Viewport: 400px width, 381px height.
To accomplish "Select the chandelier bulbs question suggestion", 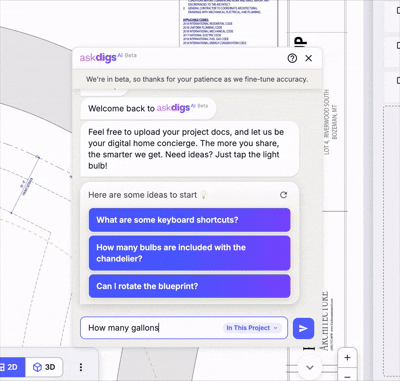I will pos(190,253).
